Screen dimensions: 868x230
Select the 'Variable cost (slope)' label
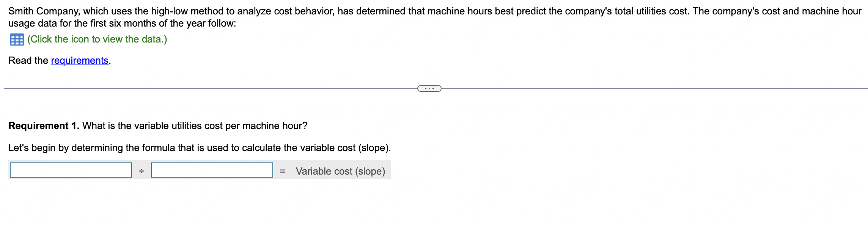point(340,171)
